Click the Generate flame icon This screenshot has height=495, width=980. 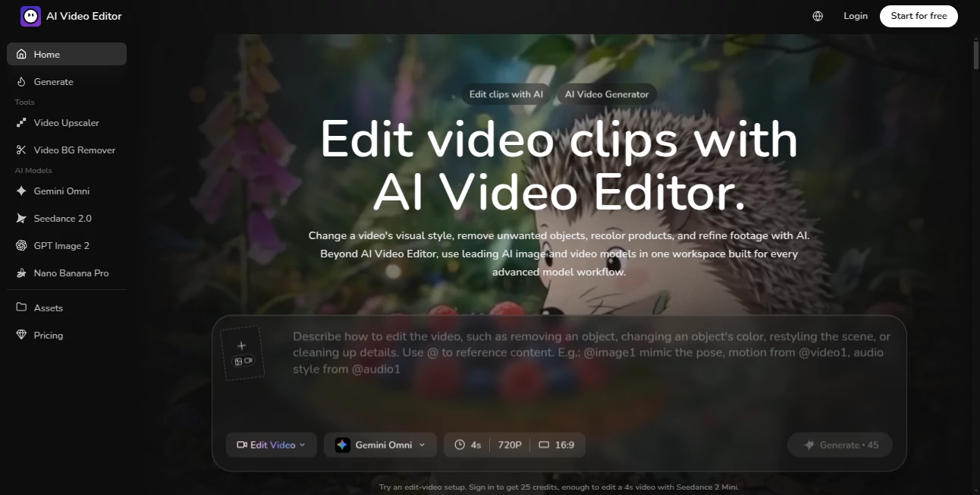coord(21,82)
